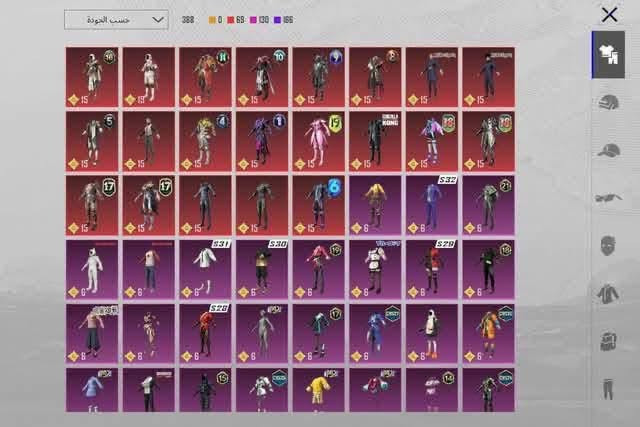Open the face mask category icon
Viewport: 640px width, 427px height.
pos(608,246)
